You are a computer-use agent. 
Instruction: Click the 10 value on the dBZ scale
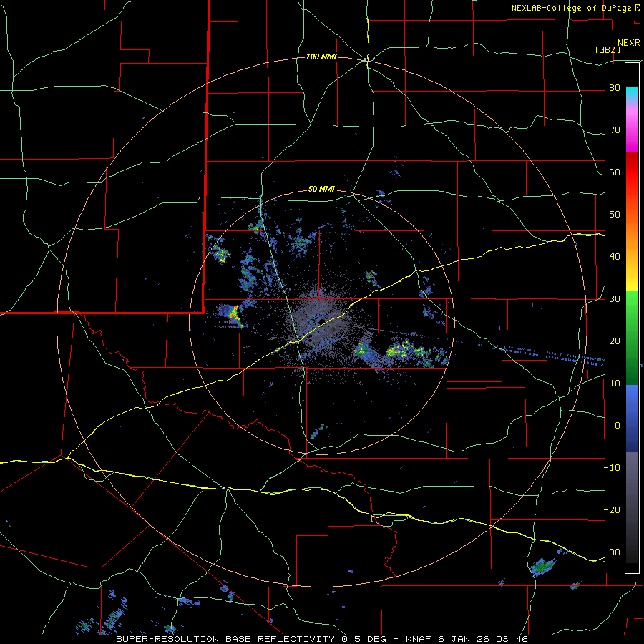(615, 384)
